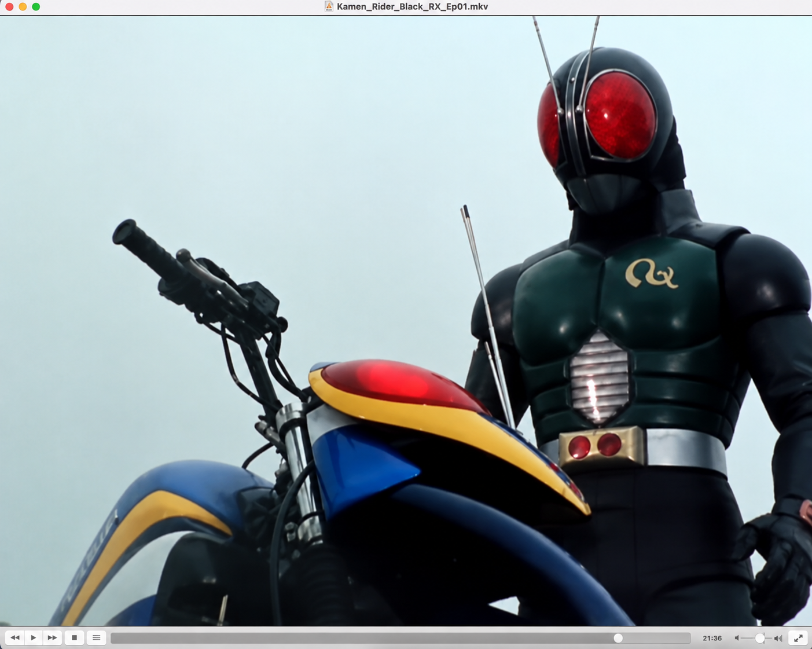Skip ahead with the fast-forward button
Screen dimensions: 812x649
[x=52, y=638]
